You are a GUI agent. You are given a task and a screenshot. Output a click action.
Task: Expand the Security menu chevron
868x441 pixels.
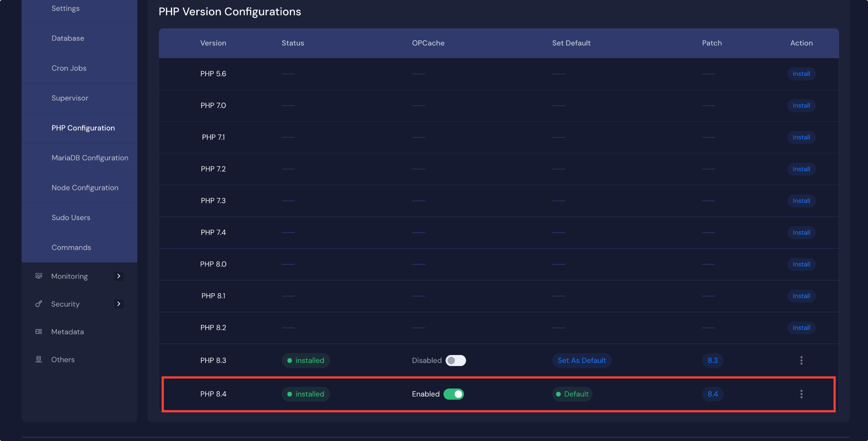pyautogui.click(x=119, y=304)
